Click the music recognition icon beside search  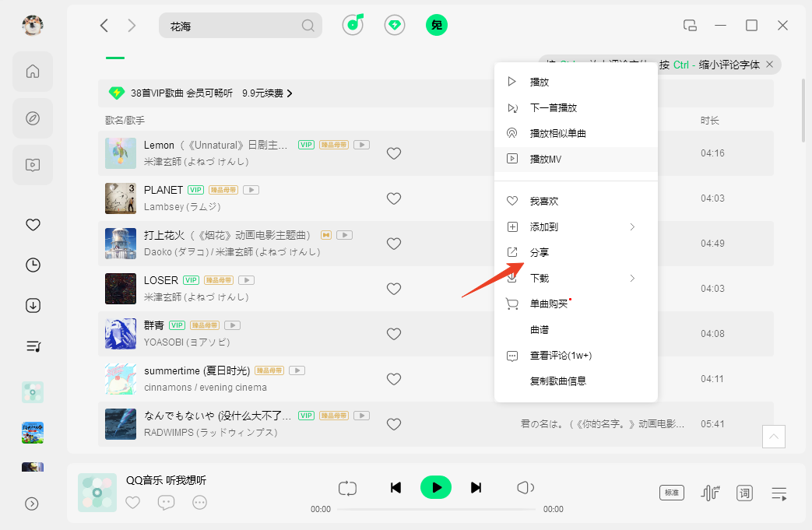tap(353, 24)
